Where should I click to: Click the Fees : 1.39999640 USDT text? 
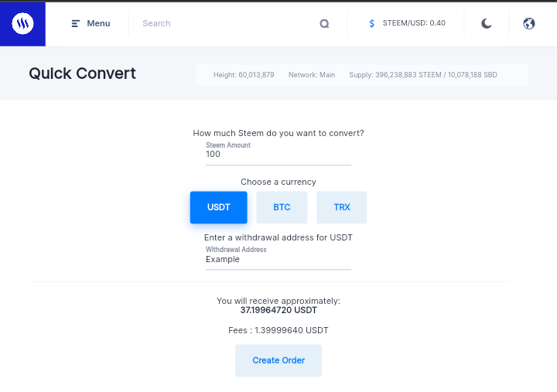point(278,330)
